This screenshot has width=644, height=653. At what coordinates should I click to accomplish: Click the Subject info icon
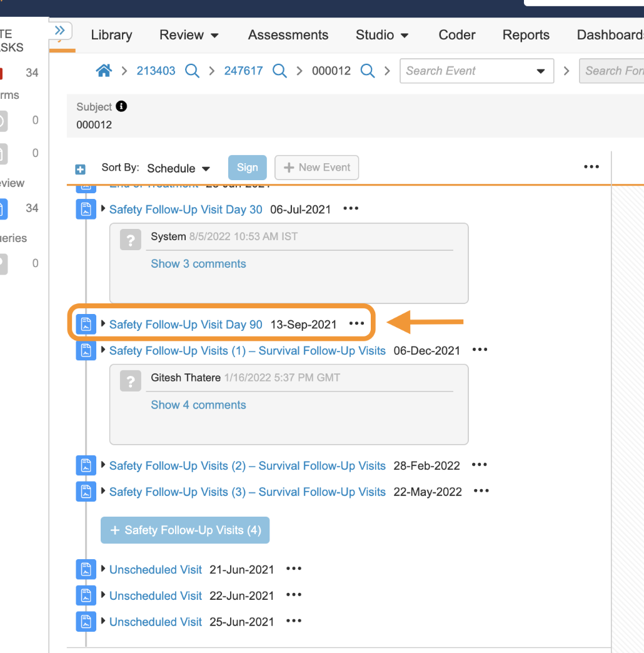pos(121,106)
